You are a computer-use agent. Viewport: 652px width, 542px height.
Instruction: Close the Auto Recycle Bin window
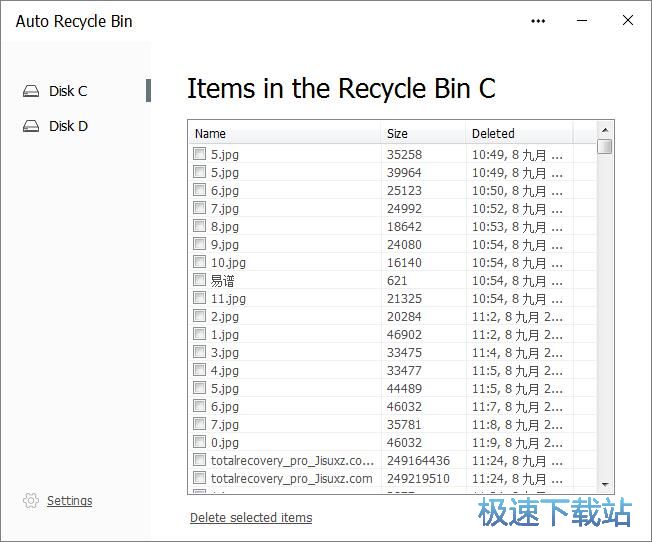point(628,20)
